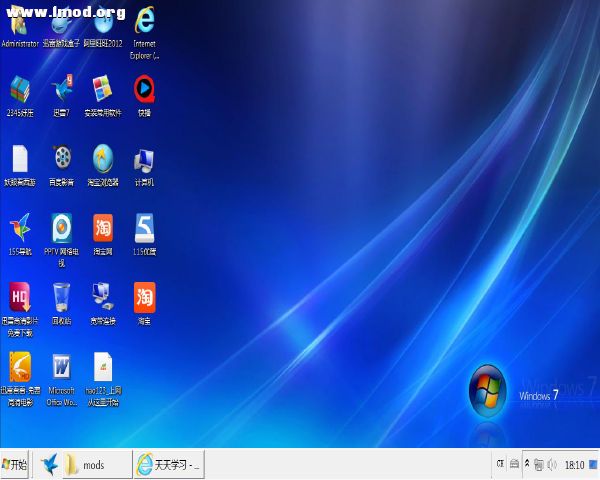This screenshot has width=600, height=480.
Task: Open the 宽带连接 broadband connection shortcut
Action: pyautogui.click(x=103, y=297)
